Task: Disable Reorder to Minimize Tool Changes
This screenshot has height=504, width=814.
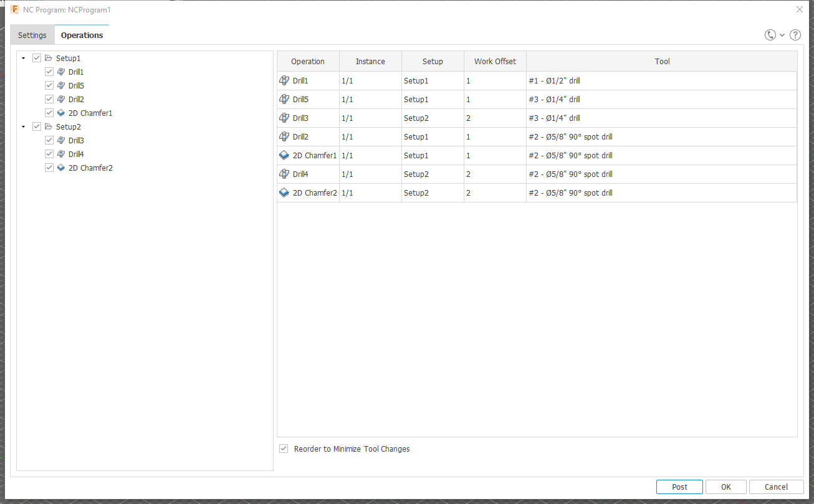Action: click(284, 449)
